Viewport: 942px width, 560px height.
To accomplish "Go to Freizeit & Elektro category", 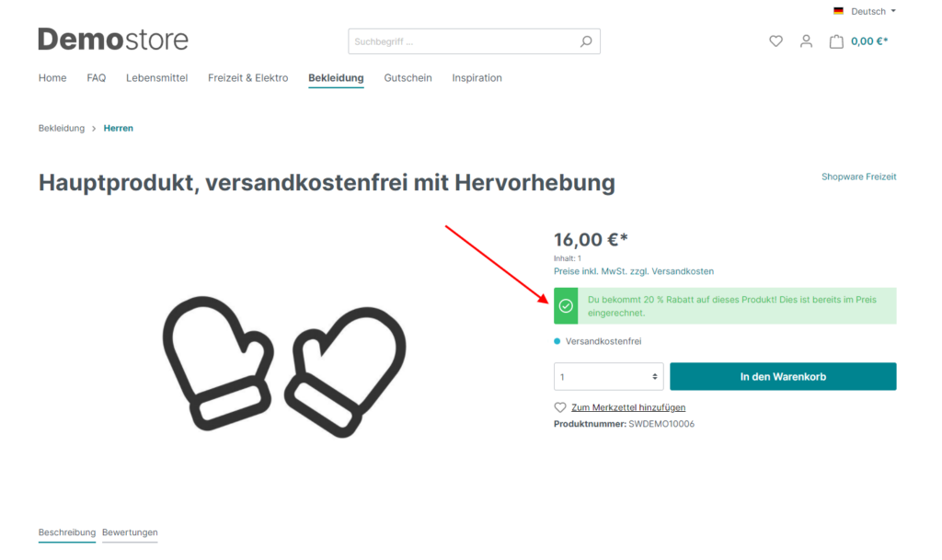I will pyautogui.click(x=248, y=78).
